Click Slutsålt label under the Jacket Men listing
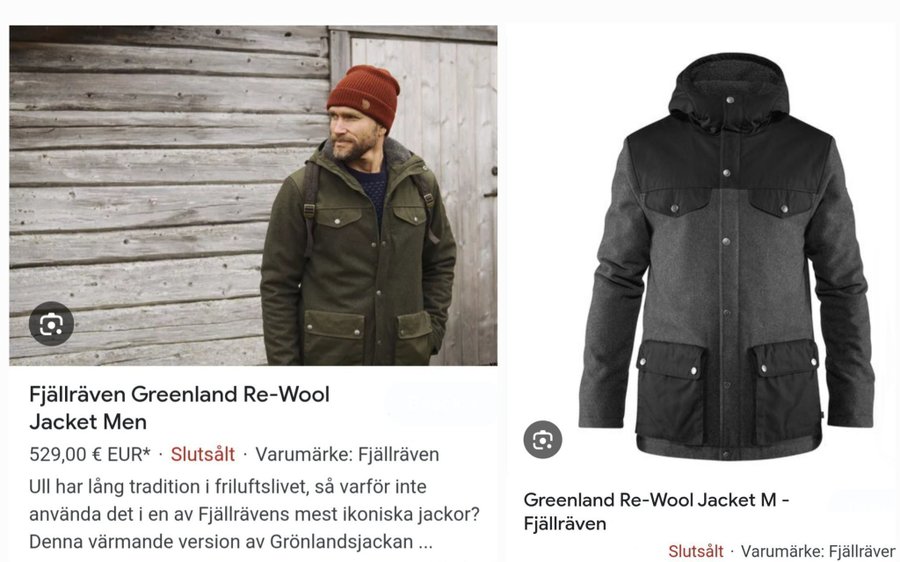This screenshot has height=562, width=900. click(203, 455)
